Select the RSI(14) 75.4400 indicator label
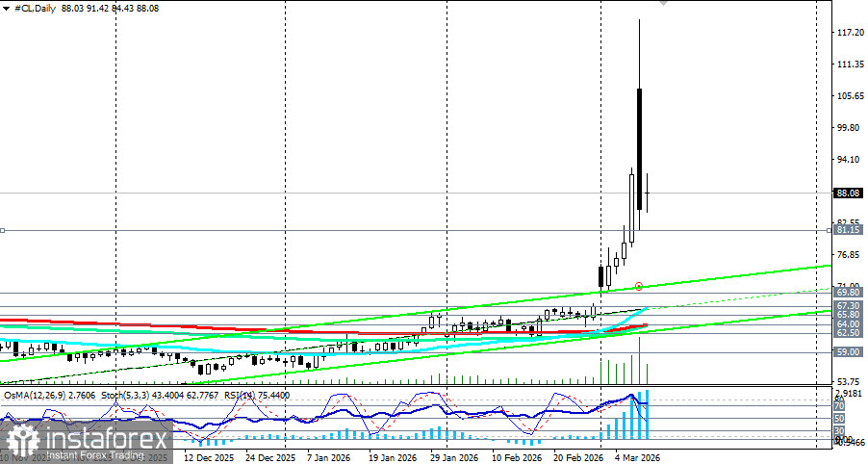 257,396
